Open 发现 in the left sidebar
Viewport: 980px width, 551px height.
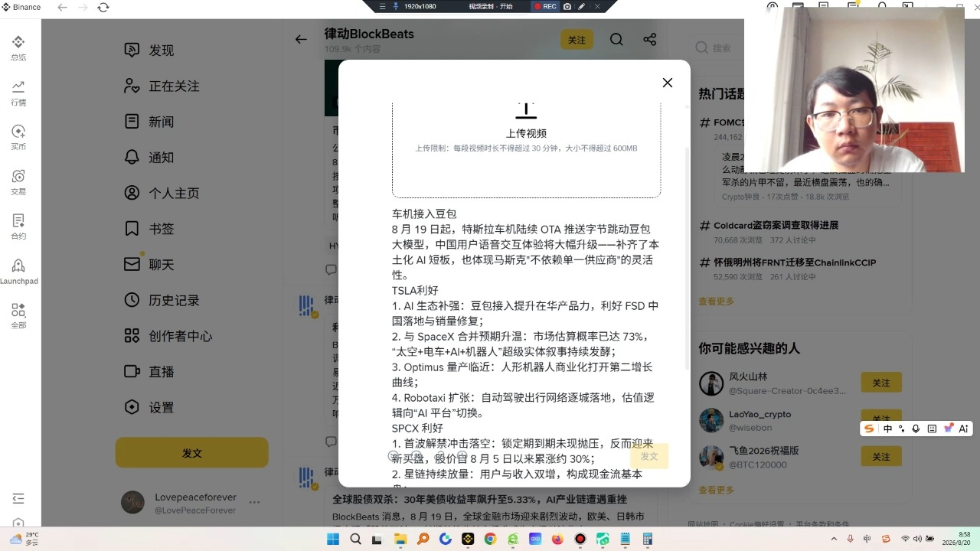(149, 50)
